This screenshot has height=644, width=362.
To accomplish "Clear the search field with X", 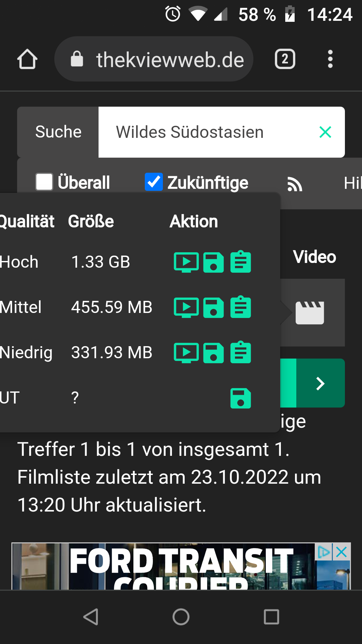I will click(325, 132).
